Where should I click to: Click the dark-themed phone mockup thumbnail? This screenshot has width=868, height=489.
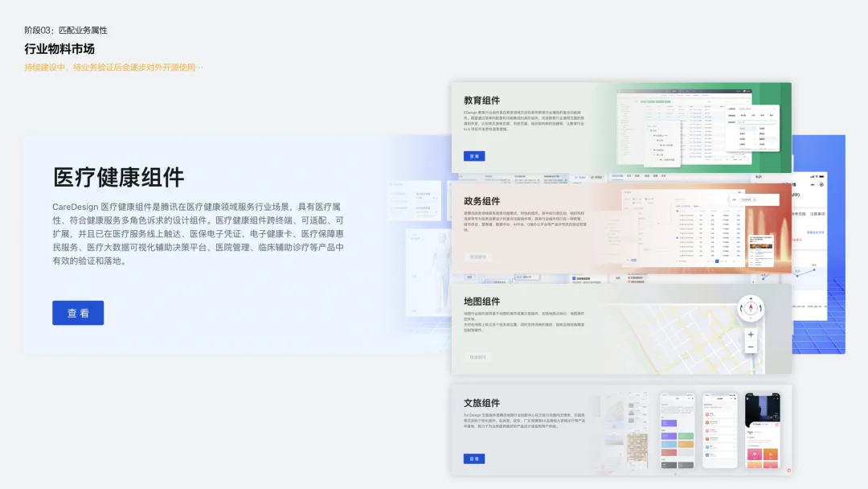763,430
